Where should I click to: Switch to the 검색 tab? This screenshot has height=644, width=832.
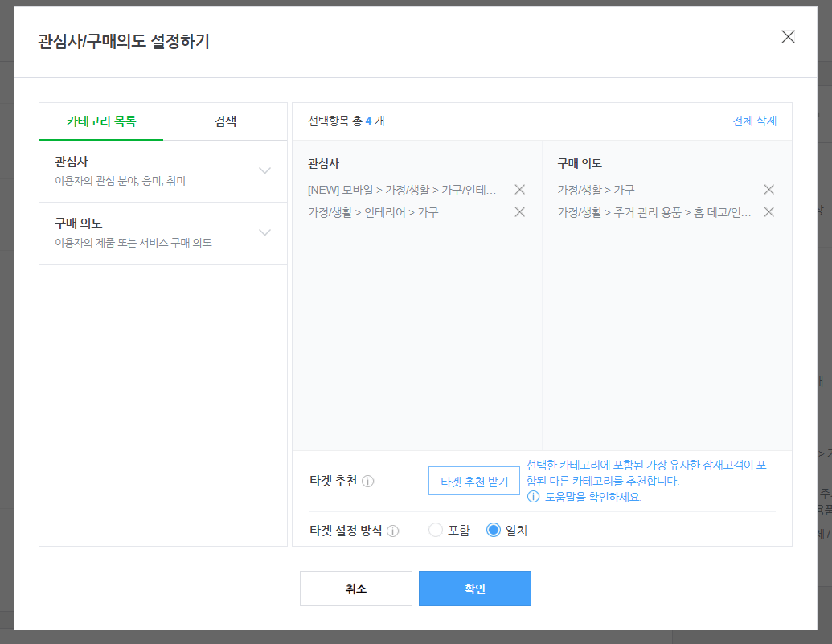coord(224,121)
